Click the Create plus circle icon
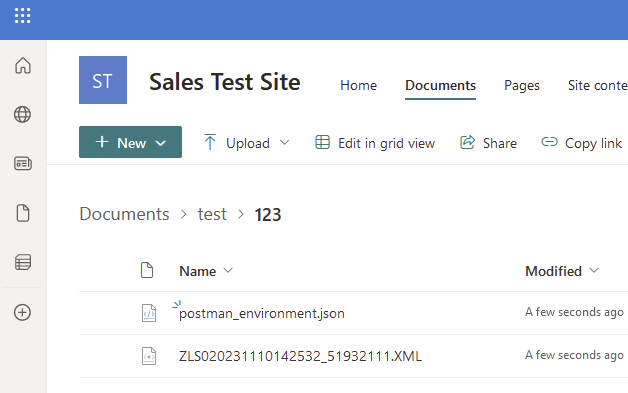Image resolution: width=628 pixels, height=393 pixels. tap(22, 312)
